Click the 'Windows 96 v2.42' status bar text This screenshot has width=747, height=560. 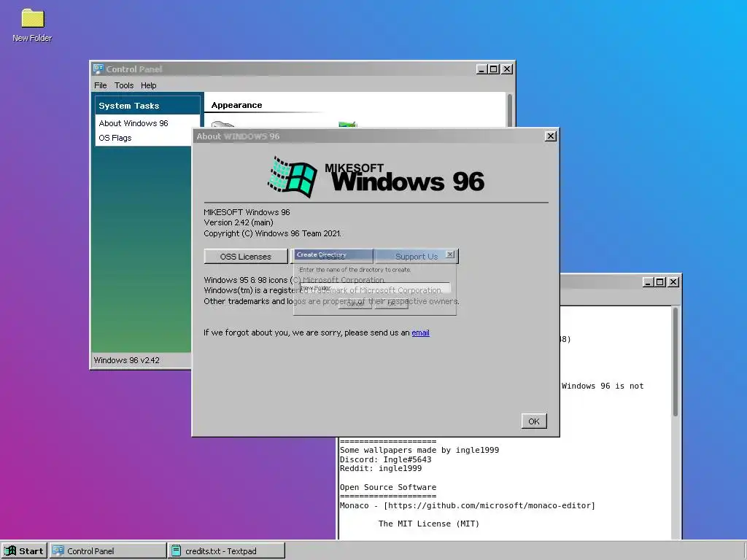[127, 360]
